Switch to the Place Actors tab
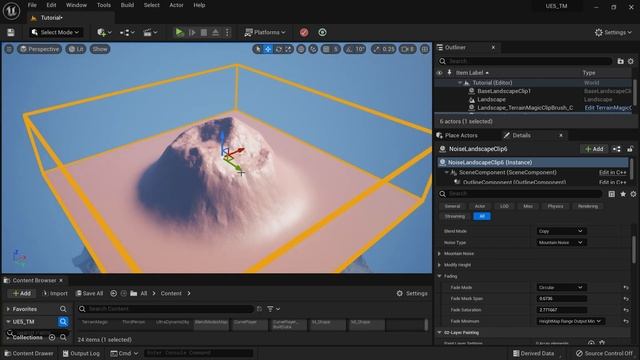The height and width of the screenshot is (360, 640). [x=461, y=136]
